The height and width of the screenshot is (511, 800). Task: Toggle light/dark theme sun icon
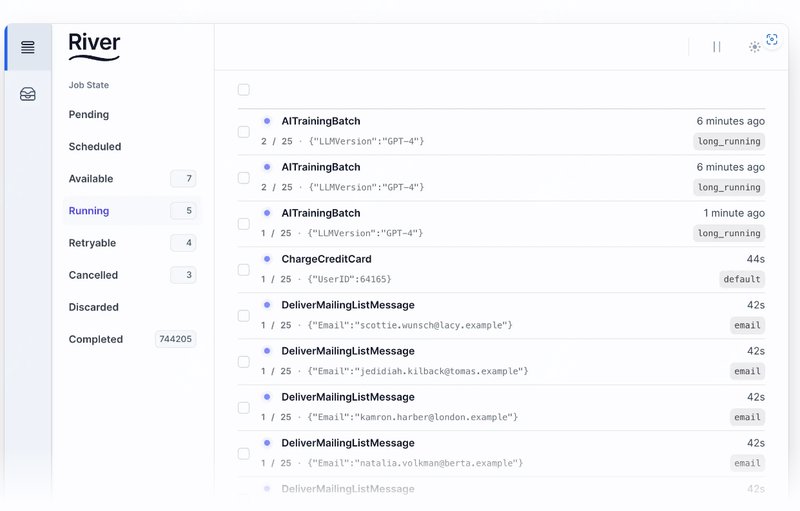point(755,47)
